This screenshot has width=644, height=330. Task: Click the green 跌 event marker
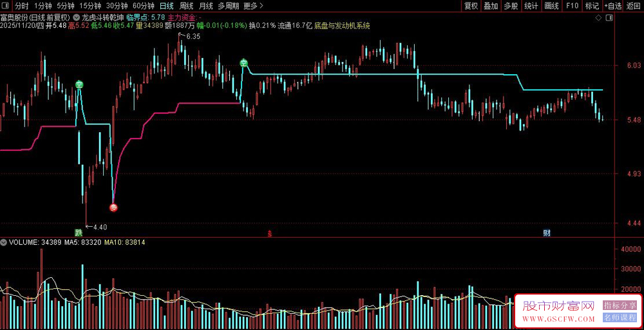pyautogui.click(x=78, y=233)
